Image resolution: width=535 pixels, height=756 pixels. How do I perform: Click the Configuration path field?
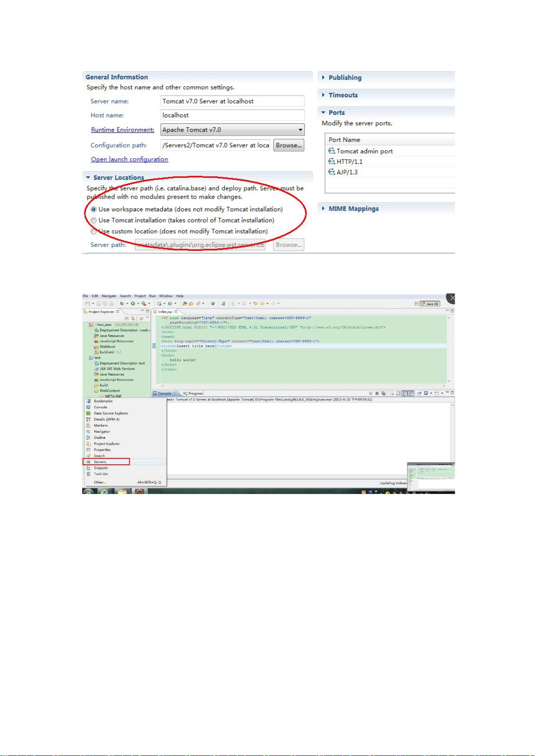[215, 145]
